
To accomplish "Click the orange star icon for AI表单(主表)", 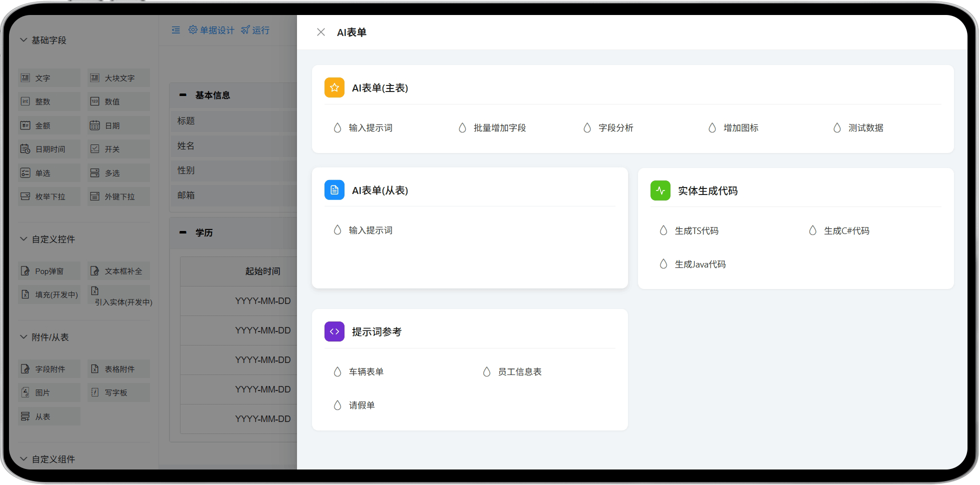I will 334,87.
